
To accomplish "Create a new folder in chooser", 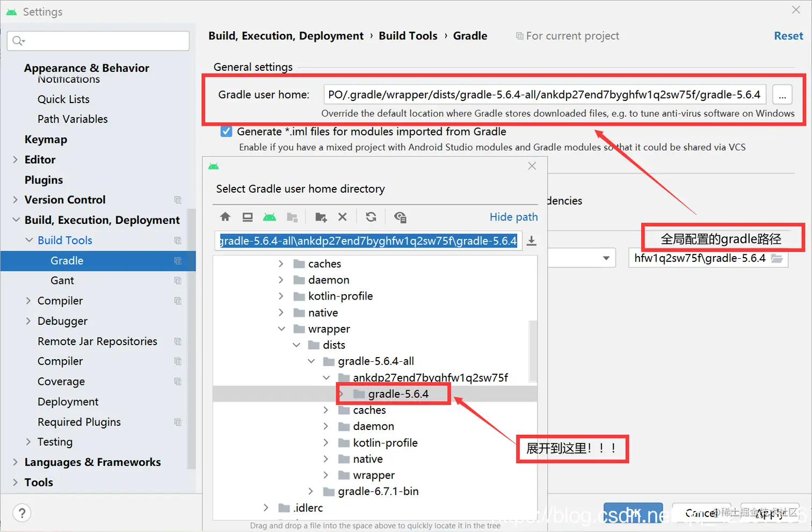I will click(x=321, y=217).
